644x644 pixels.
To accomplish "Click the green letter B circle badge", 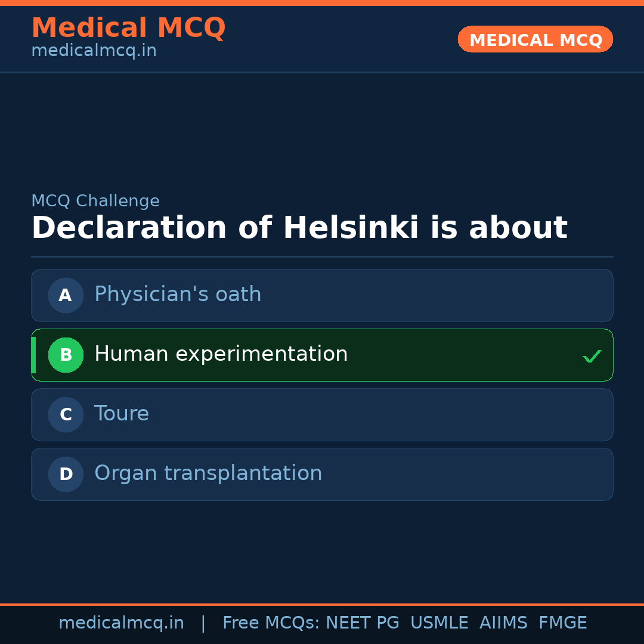I will [x=66, y=355].
